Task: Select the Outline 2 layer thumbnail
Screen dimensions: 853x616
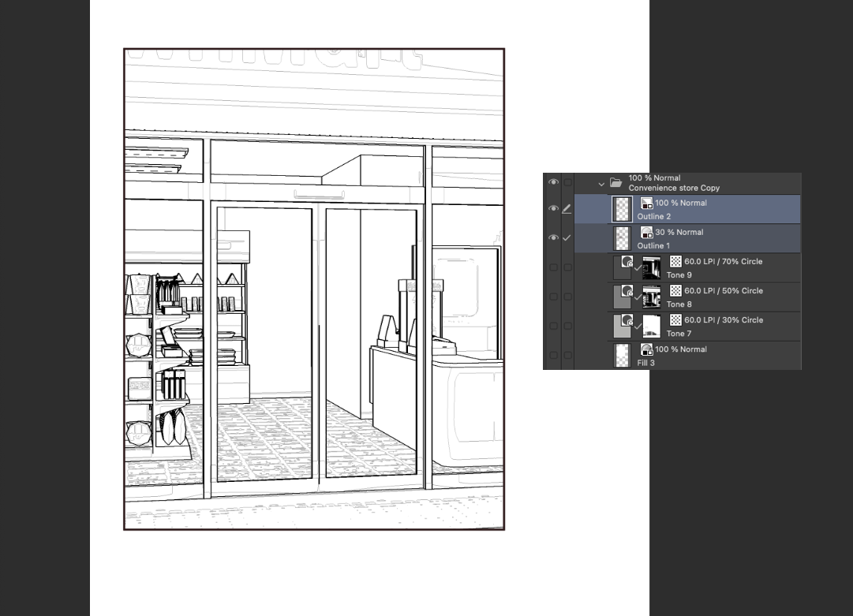Action: [623, 209]
